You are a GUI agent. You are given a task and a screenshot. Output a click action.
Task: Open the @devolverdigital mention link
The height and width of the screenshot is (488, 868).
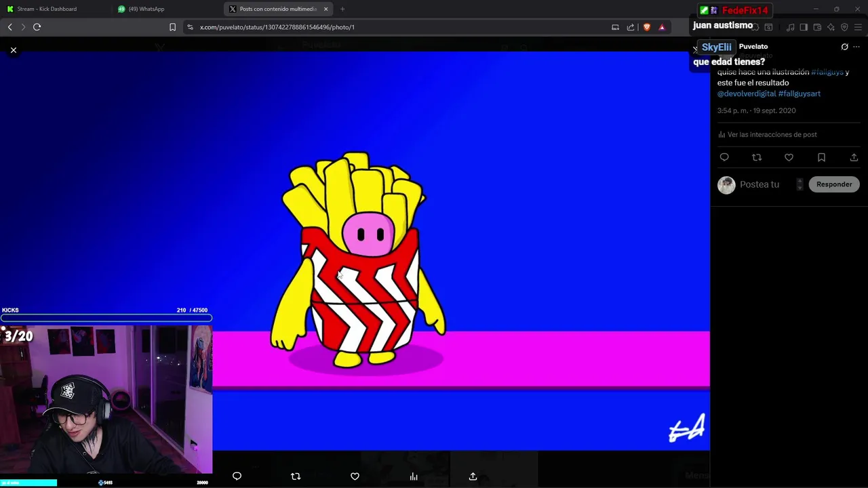747,94
